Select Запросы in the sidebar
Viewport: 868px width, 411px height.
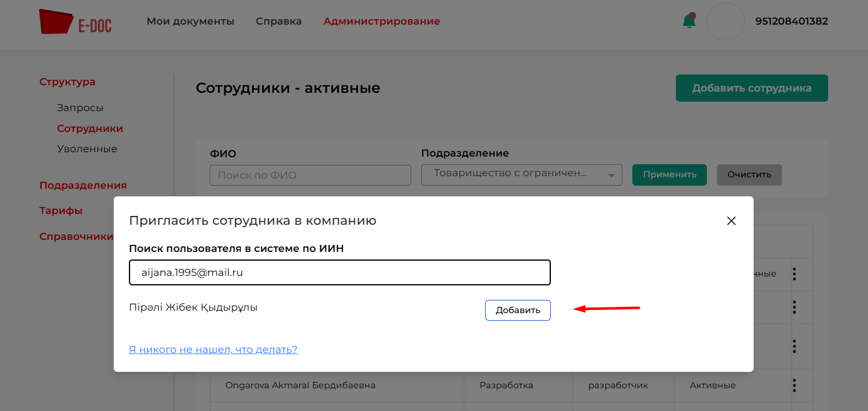click(80, 108)
